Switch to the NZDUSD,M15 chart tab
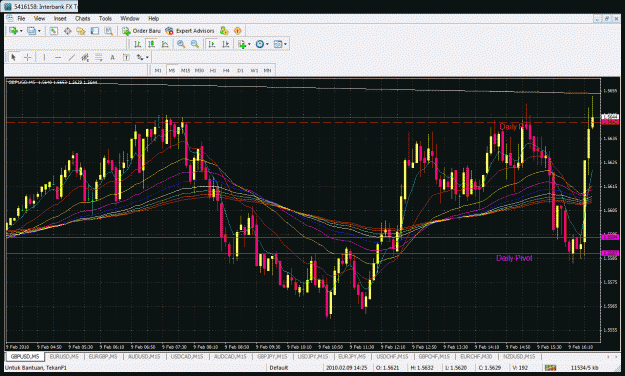This screenshot has width=625, height=376. click(x=519, y=356)
